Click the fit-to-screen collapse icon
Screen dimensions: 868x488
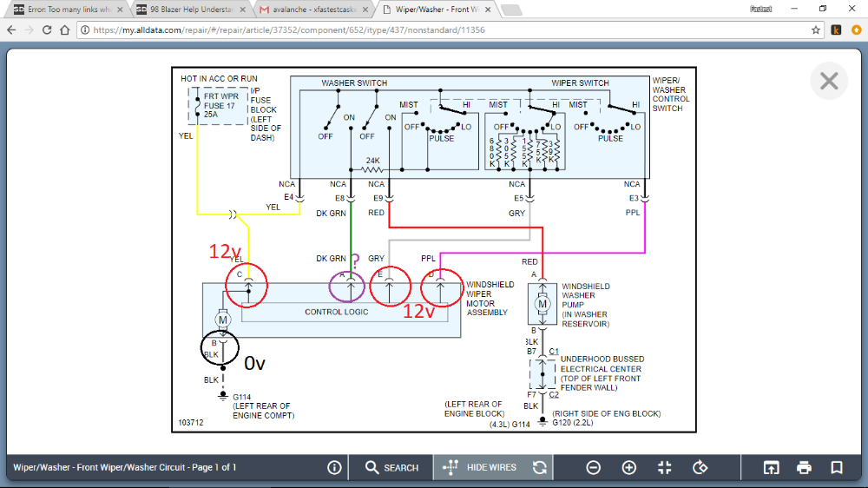[665, 468]
